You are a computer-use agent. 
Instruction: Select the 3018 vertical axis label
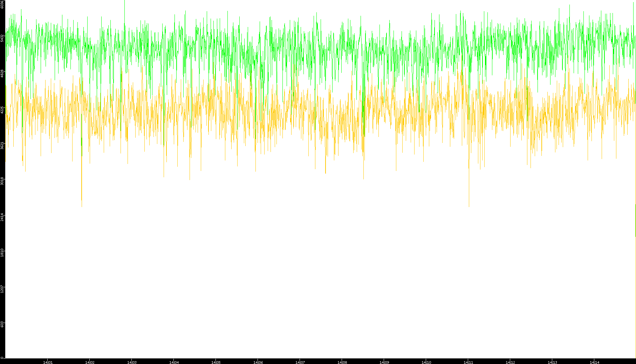coord(2,181)
